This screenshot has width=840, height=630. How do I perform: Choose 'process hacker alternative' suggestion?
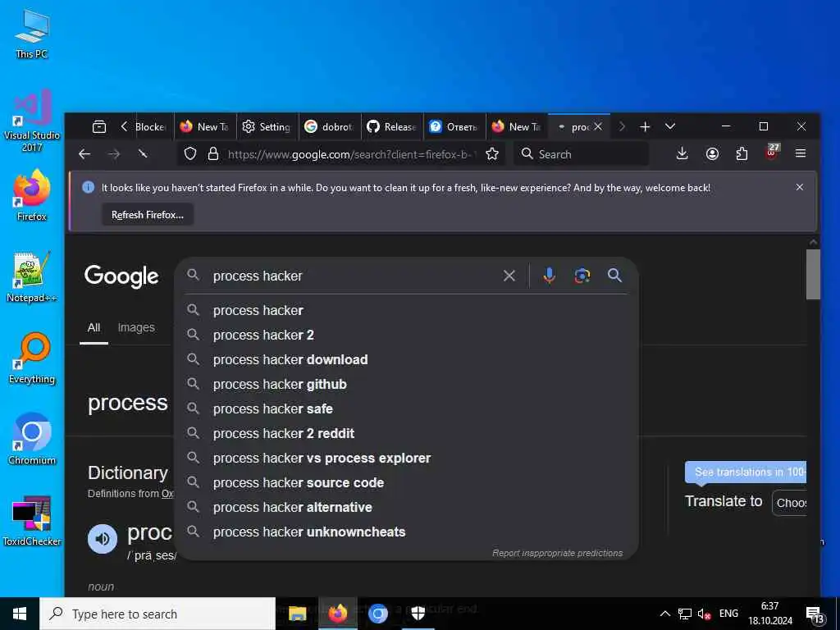coord(405,508)
